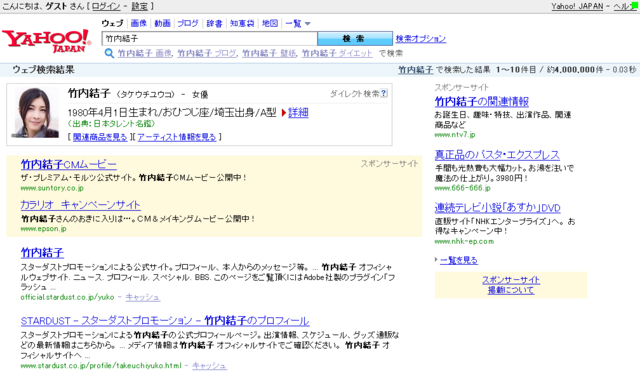640x372 pixels.
Task: Search suggestion 竹内結子 ブログ
Action: tap(207, 53)
